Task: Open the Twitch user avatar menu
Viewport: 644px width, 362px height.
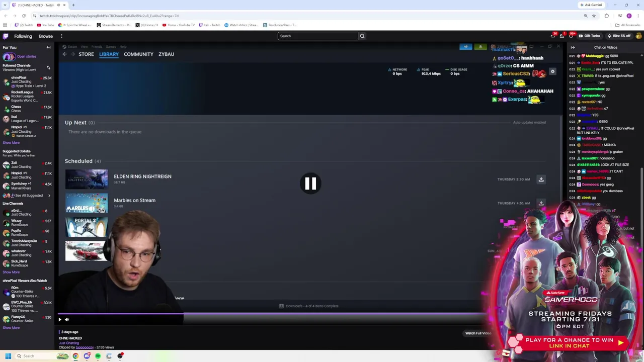Action: 639,36
